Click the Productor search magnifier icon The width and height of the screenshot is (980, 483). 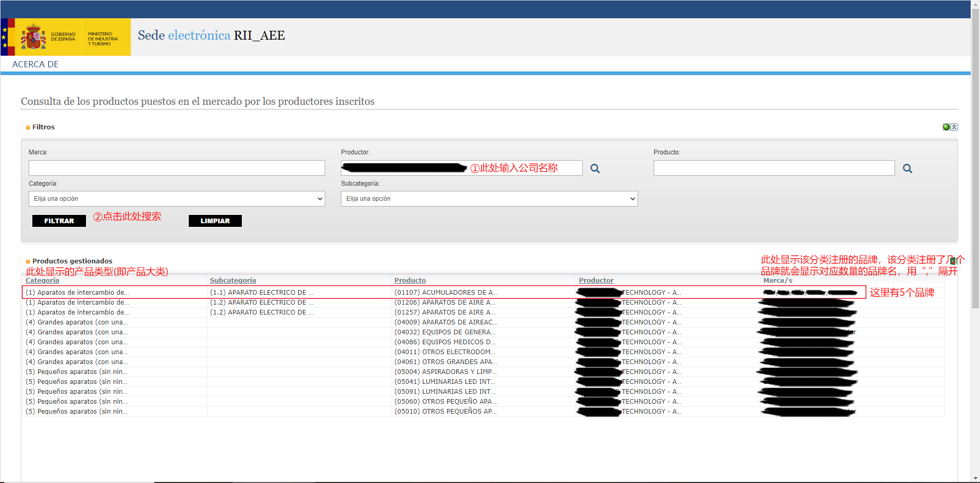(595, 168)
